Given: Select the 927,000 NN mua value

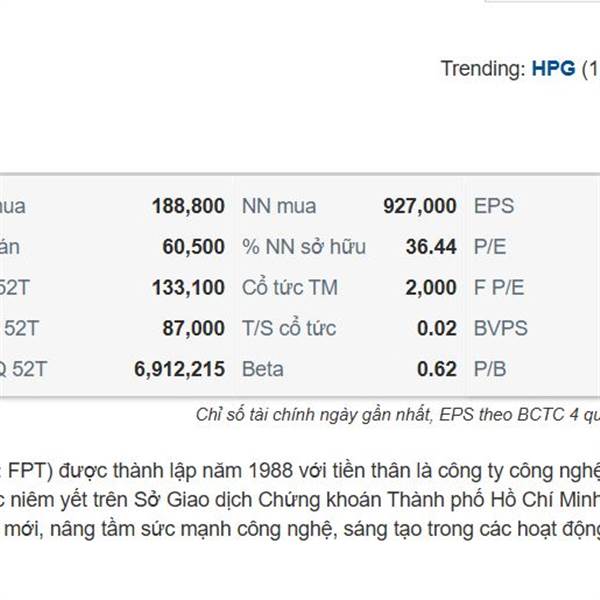Looking at the screenshot, I should (x=420, y=206).
